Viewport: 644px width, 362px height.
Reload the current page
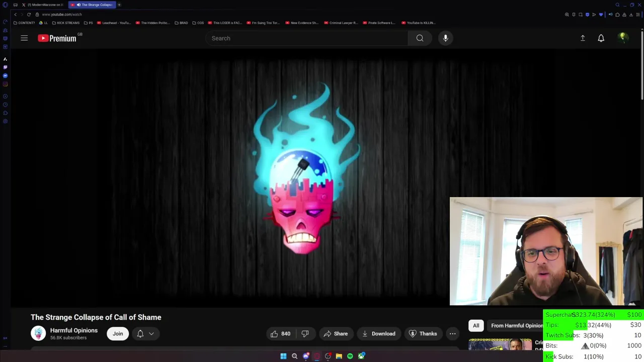tap(29, 15)
